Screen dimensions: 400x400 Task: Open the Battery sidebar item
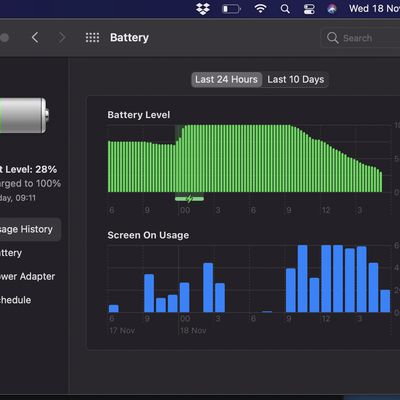11,253
